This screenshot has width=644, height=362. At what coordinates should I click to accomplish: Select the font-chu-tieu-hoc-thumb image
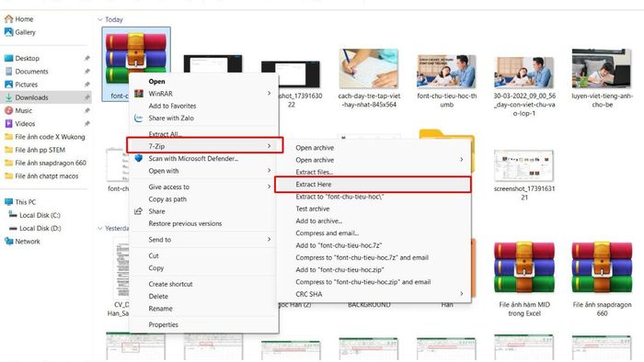[x=446, y=72]
